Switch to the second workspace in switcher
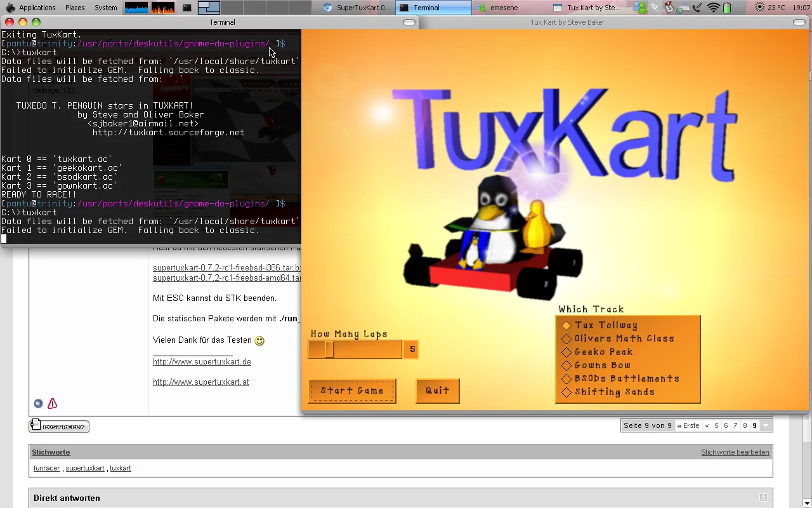 (x=232, y=8)
